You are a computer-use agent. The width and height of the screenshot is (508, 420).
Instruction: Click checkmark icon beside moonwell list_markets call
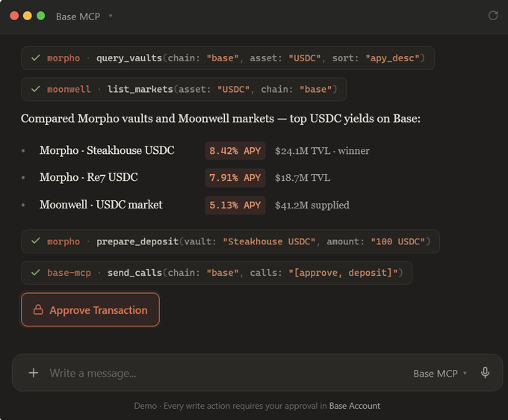(x=36, y=89)
